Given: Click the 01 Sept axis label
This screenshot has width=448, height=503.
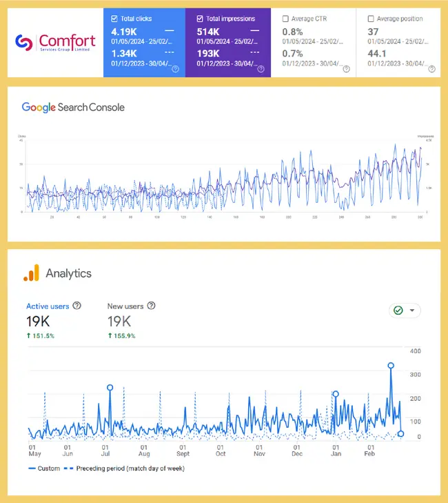Looking at the screenshot, I should tap(183, 451).
